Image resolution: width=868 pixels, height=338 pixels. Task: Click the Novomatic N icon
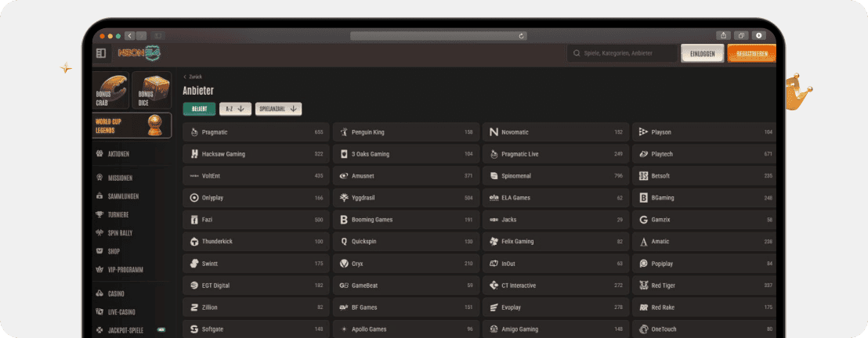(494, 132)
